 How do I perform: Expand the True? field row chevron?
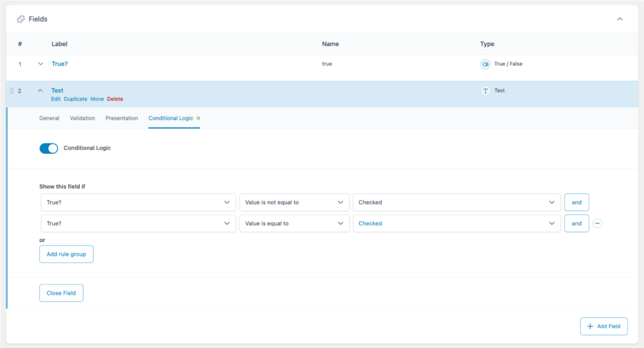(x=41, y=64)
